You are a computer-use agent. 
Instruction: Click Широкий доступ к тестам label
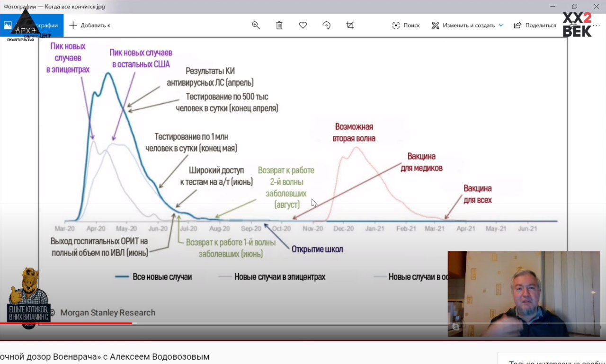[216, 176]
